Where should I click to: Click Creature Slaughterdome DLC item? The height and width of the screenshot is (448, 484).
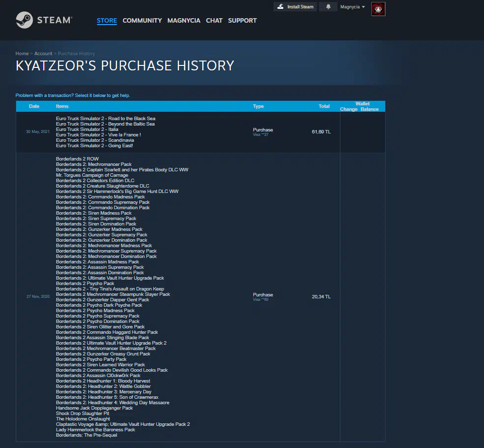tap(102, 186)
